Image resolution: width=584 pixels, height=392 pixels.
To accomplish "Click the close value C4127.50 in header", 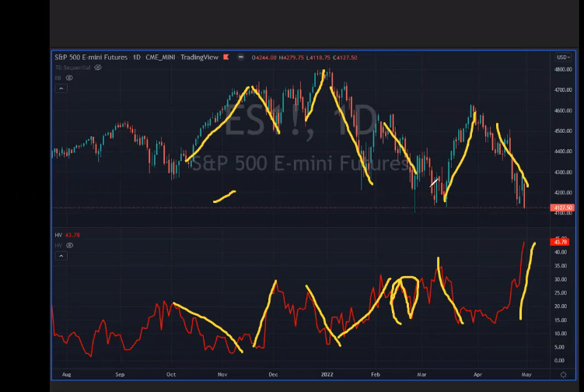I will point(345,58).
